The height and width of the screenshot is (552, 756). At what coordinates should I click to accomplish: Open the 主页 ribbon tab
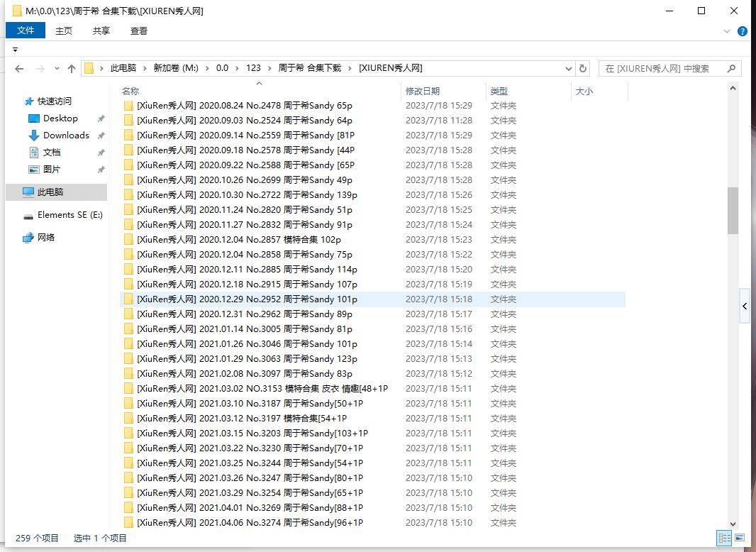click(64, 31)
